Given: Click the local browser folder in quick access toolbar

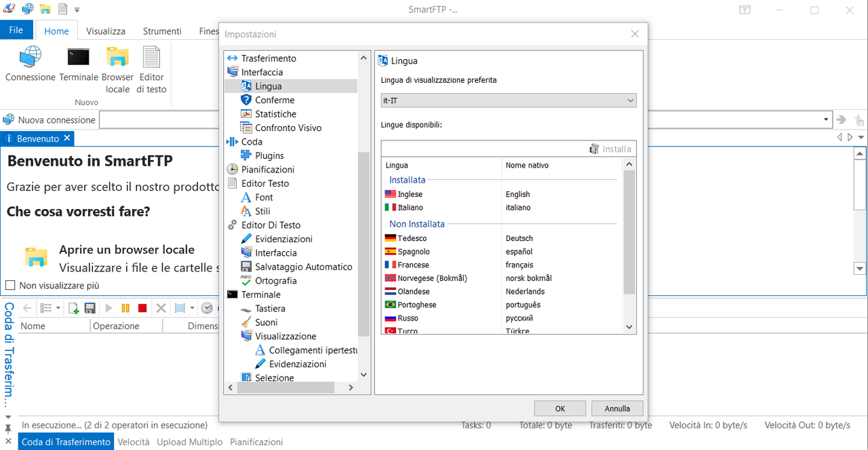Looking at the screenshot, I should (x=45, y=10).
